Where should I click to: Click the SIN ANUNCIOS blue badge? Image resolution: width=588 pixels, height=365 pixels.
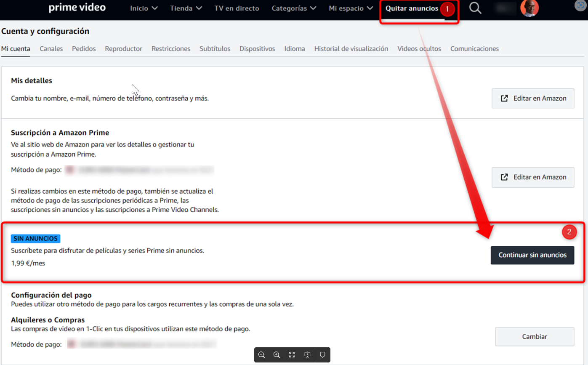(x=36, y=239)
